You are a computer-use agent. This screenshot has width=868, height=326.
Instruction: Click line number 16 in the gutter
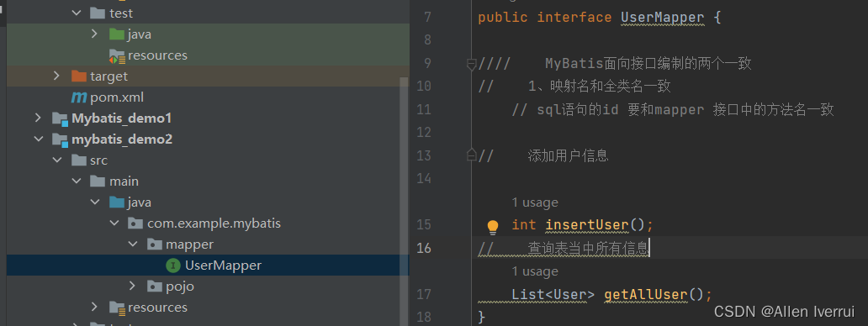[423, 248]
